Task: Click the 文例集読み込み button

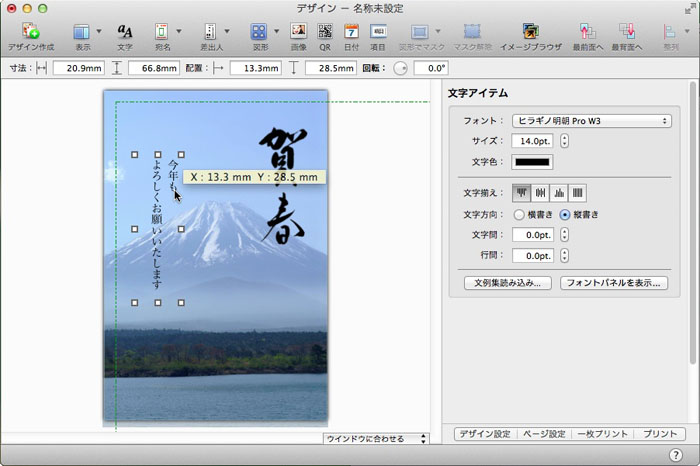Action: coord(508,283)
